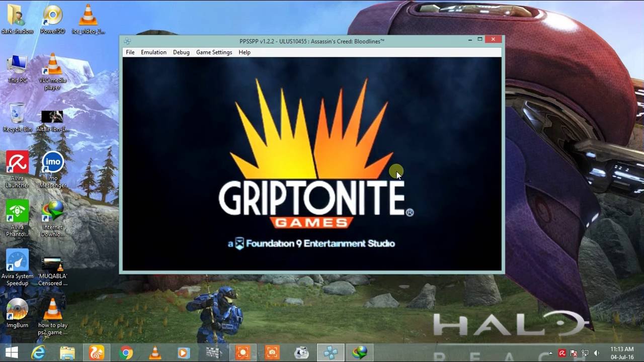Open the Altair-Ibn-L... desktop file
The image size is (644, 362).
click(53, 121)
